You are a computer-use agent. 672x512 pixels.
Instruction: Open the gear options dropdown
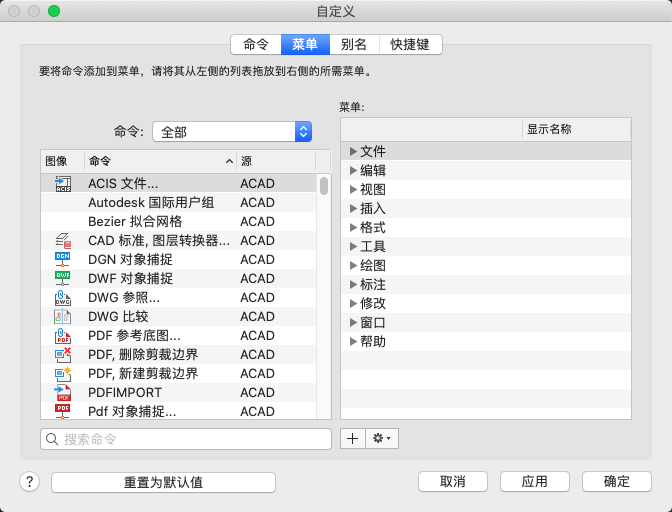[382, 438]
